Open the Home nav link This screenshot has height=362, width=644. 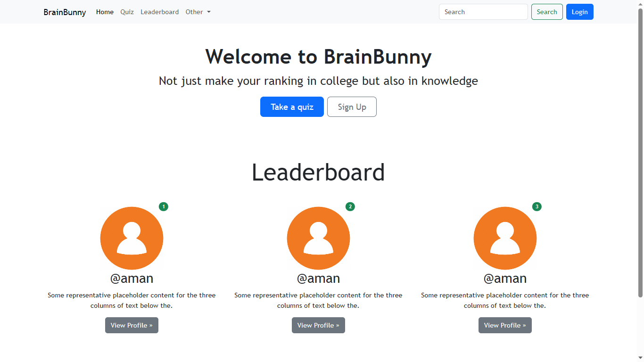coord(105,12)
